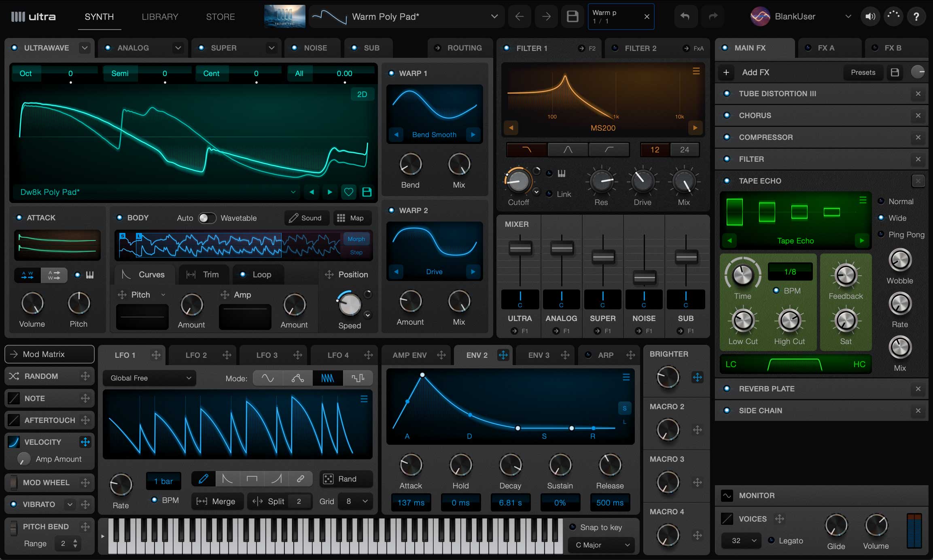Open the Map view in BODY section
This screenshot has width=933, height=560.
pyautogui.click(x=352, y=218)
